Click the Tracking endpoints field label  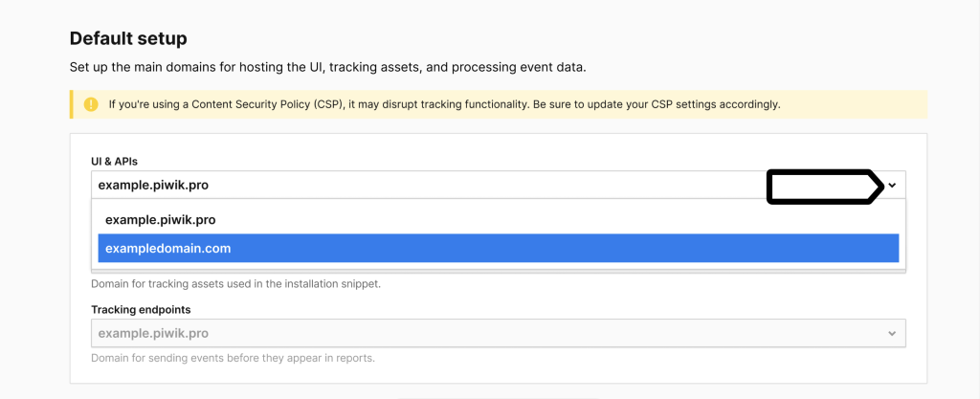142,310
